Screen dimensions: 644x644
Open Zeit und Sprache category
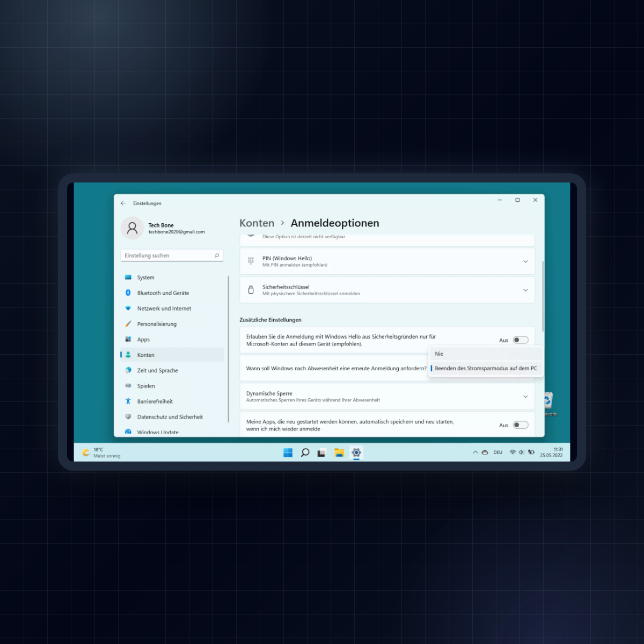pos(172,370)
